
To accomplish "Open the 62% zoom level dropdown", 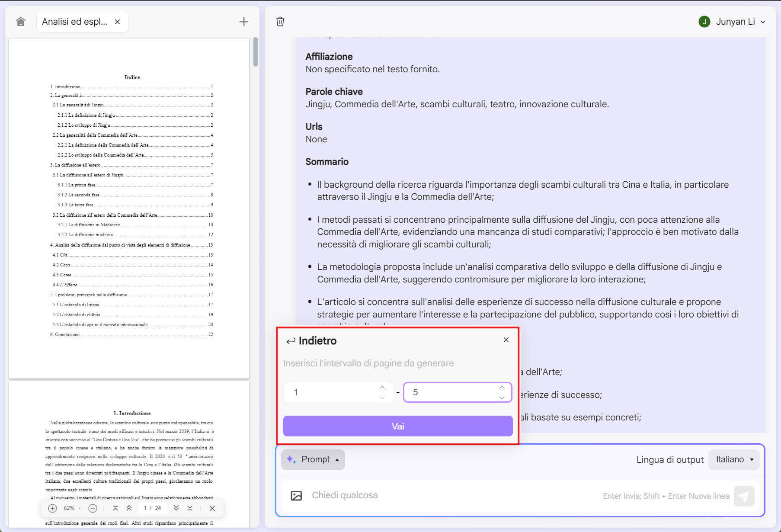I will [72, 508].
